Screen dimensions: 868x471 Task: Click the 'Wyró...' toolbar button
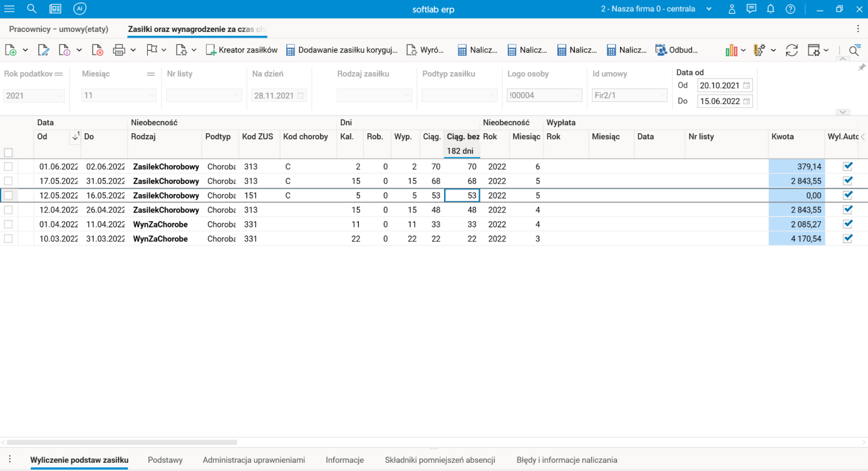click(x=425, y=50)
